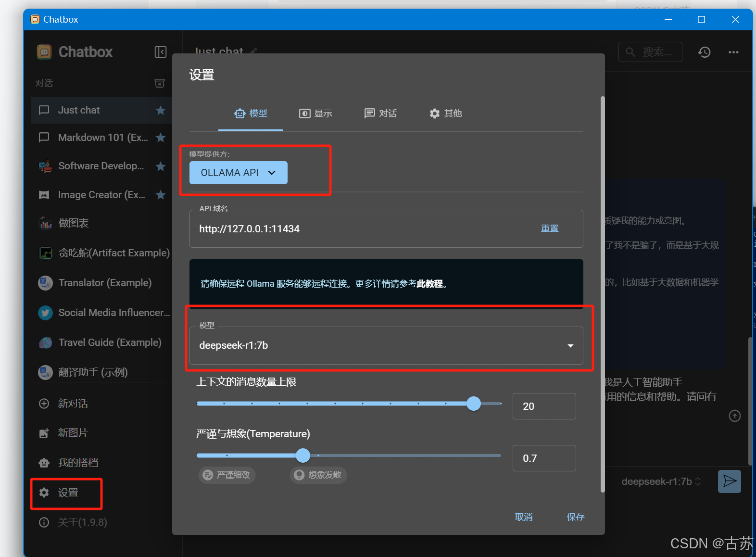Open the 贪吃蛇 Artifact Example icon
Screen dimensions: 756x557
pos(45,253)
